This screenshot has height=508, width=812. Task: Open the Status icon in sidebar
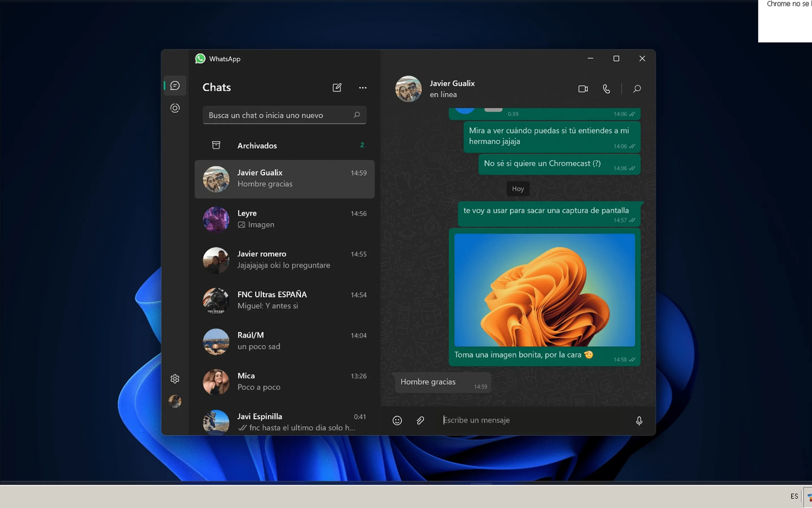[x=175, y=109]
